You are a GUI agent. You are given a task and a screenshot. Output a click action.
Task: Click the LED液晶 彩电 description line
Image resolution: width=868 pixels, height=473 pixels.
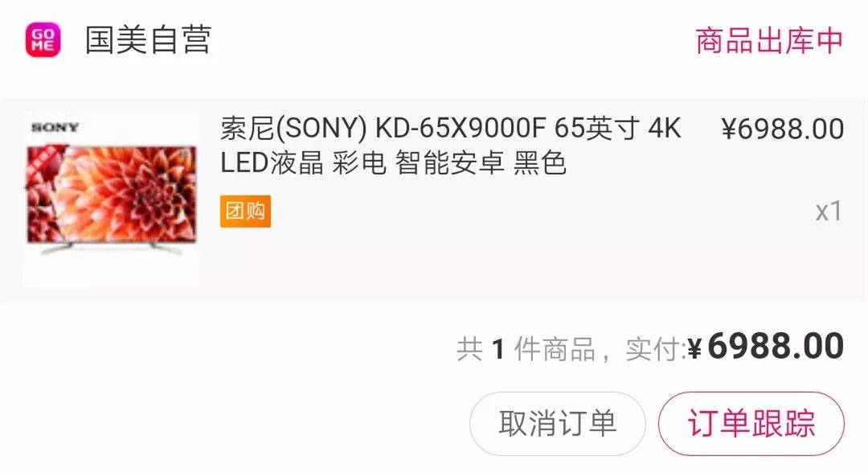pyautogui.click(x=393, y=162)
